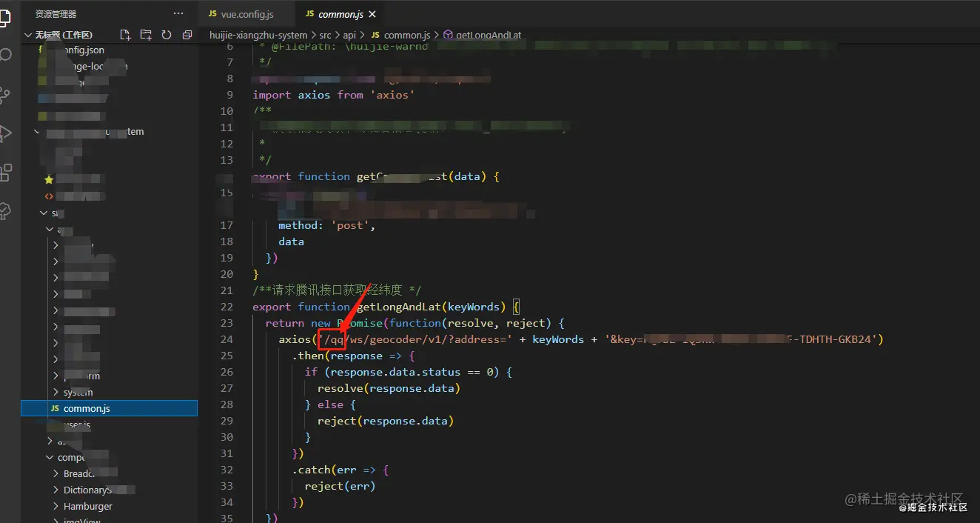Select common.js in the file tree
Viewport: 980px width, 523px height.
(109, 408)
